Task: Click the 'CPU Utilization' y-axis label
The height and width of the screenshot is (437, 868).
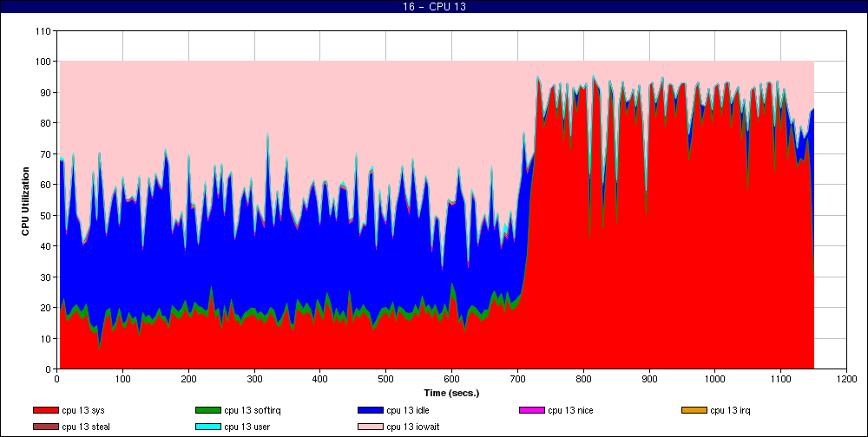Action: coord(25,200)
